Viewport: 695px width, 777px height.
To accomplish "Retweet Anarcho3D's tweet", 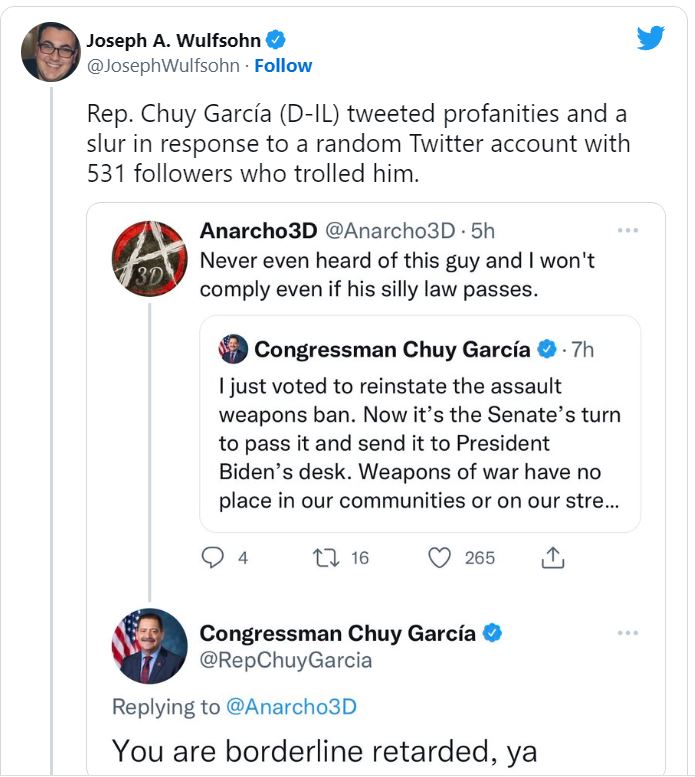I will (327, 558).
